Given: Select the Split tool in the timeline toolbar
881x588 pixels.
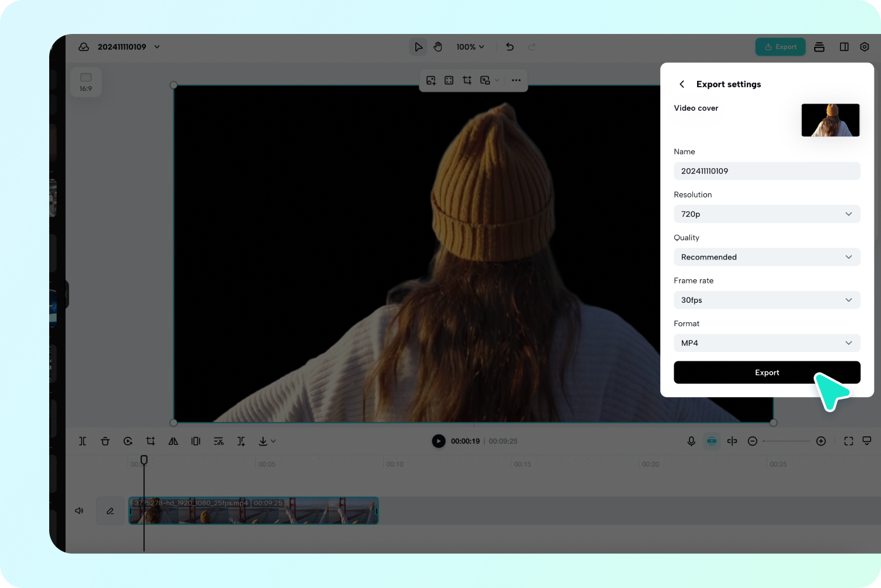Looking at the screenshot, I should 83,441.
